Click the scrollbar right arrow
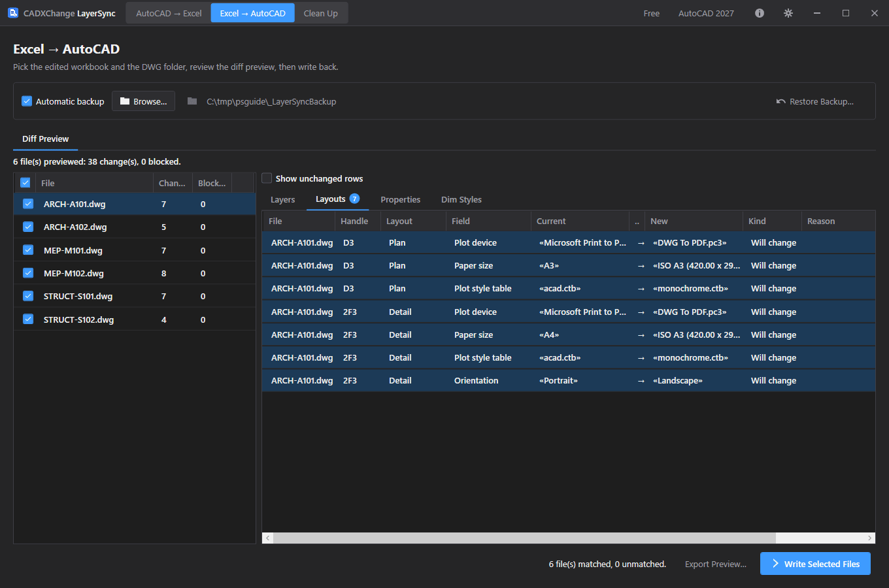 click(869, 538)
